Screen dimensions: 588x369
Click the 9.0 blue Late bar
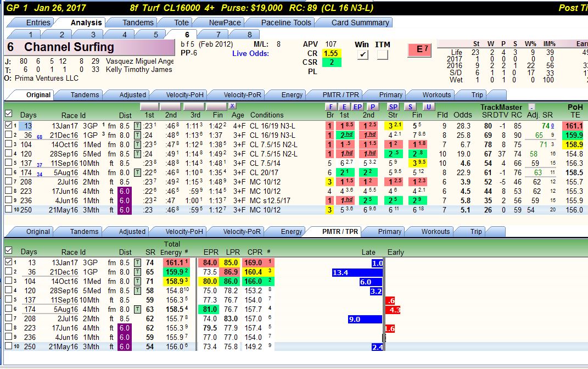pyautogui.click(x=365, y=319)
